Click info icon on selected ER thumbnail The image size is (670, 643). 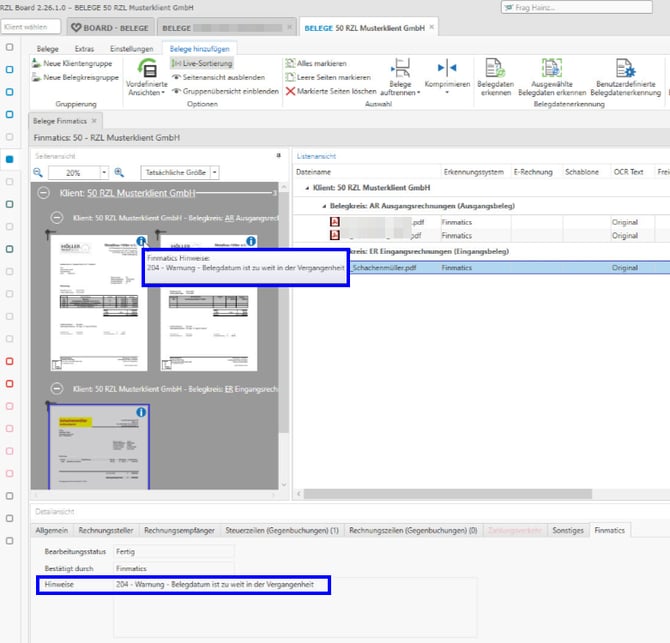[141, 412]
